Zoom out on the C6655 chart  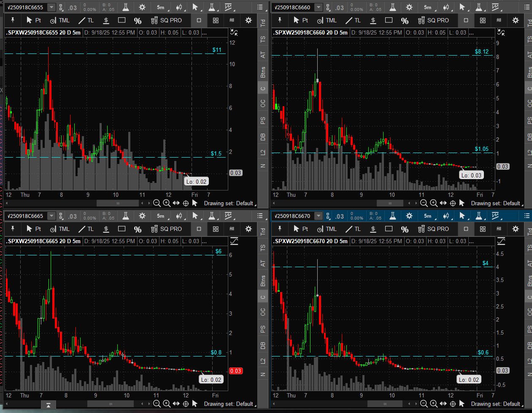pyautogui.click(x=157, y=203)
